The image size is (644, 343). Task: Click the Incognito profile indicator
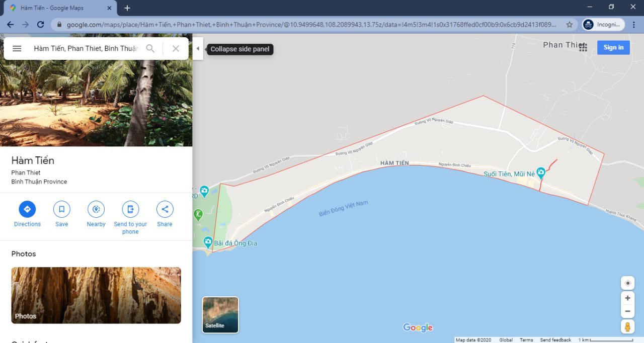point(603,24)
